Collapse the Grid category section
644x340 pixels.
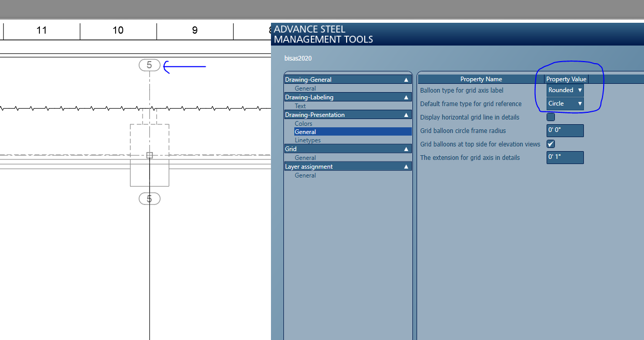[x=347, y=149]
